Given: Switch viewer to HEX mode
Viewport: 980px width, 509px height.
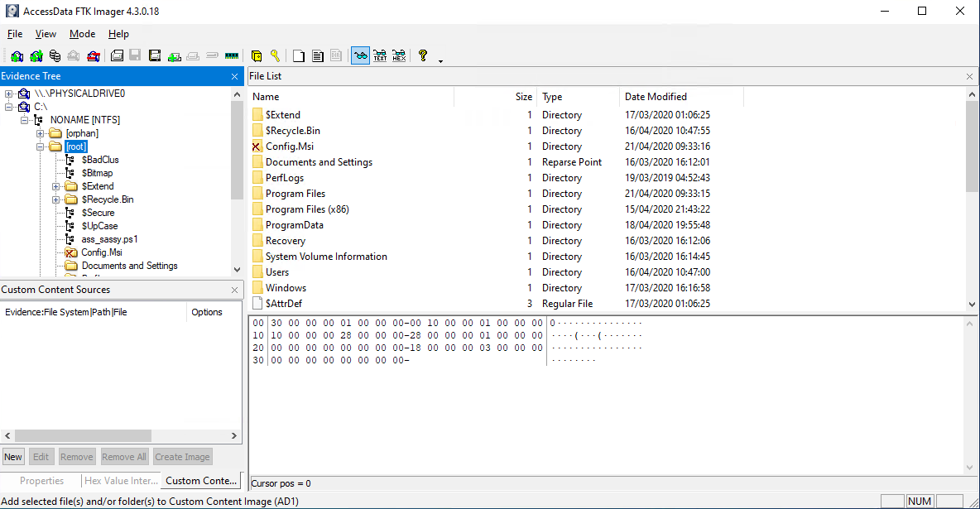Looking at the screenshot, I should click(399, 56).
